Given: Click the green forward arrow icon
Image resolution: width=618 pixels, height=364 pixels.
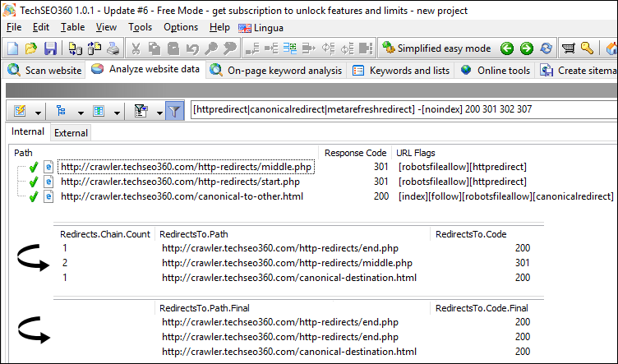Looking at the screenshot, I should tap(526, 48).
